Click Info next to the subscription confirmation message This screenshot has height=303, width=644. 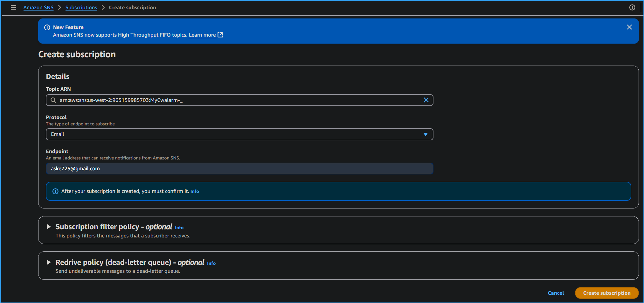195,191
